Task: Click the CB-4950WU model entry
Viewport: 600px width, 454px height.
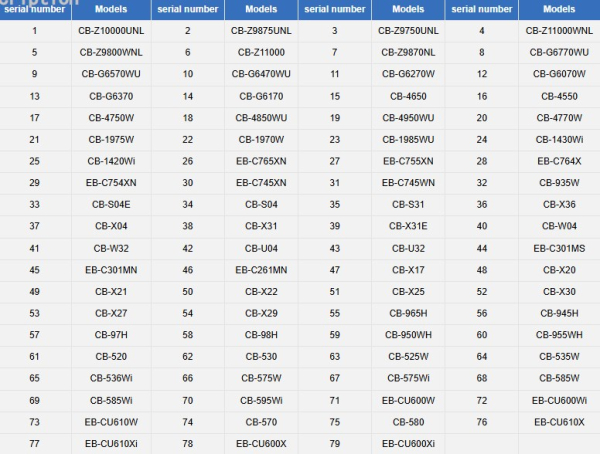Action: pos(408,118)
